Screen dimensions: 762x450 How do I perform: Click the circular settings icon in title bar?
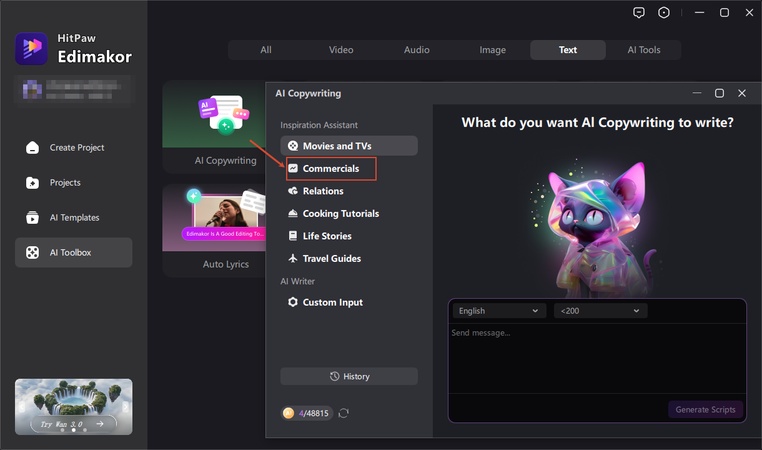(663, 13)
